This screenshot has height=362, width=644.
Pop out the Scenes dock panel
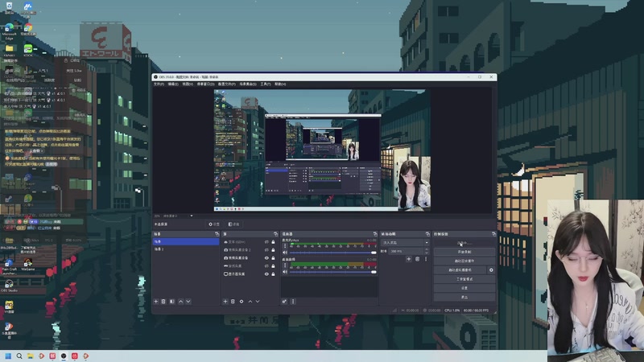coord(217,234)
